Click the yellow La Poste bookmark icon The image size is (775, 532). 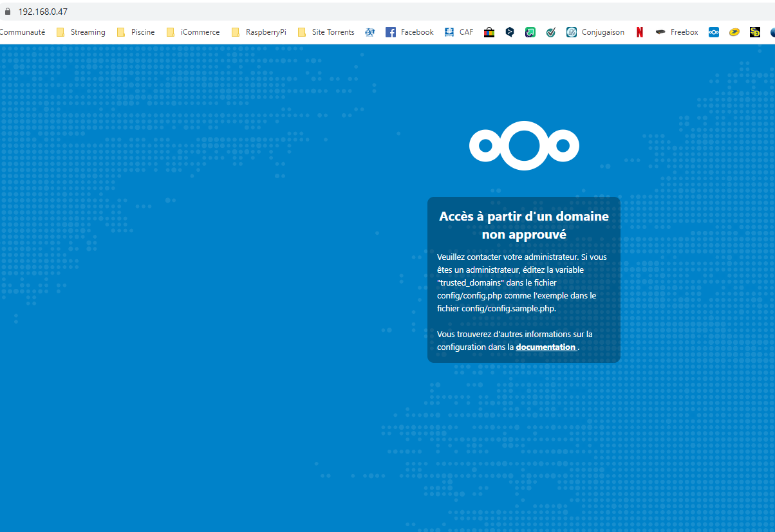point(734,32)
